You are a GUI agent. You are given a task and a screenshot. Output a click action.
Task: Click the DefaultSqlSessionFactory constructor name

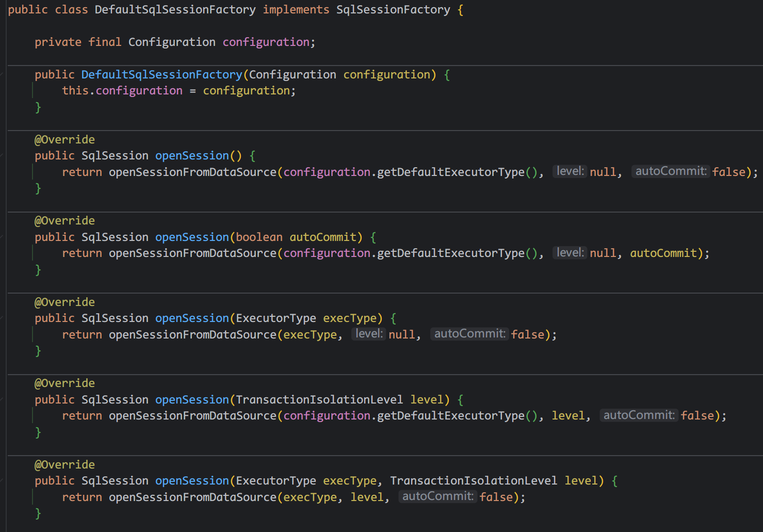click(161, 75)
